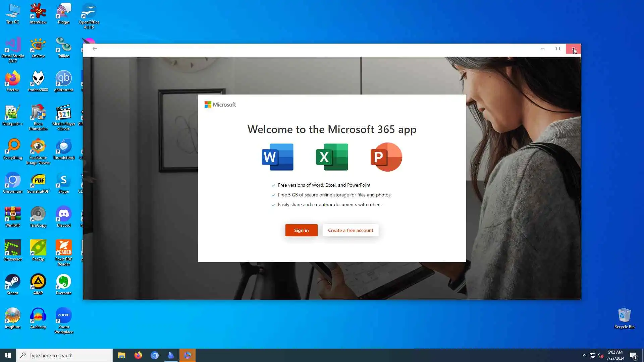Click the back arrow in title bar

click(95, 49)
